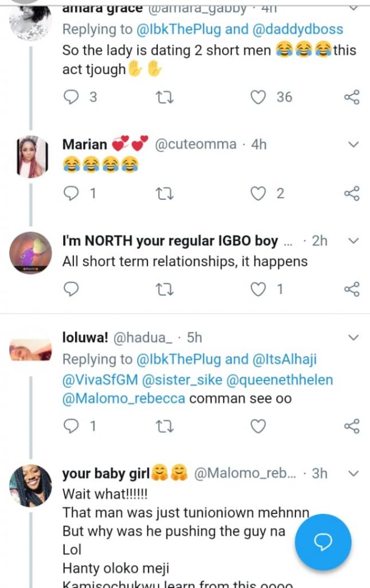The width and height of the screenshot is (370, 588).
Task: Open dropdown chevron on loluwa!'s tweet
Action: click(x=353, y=337)
